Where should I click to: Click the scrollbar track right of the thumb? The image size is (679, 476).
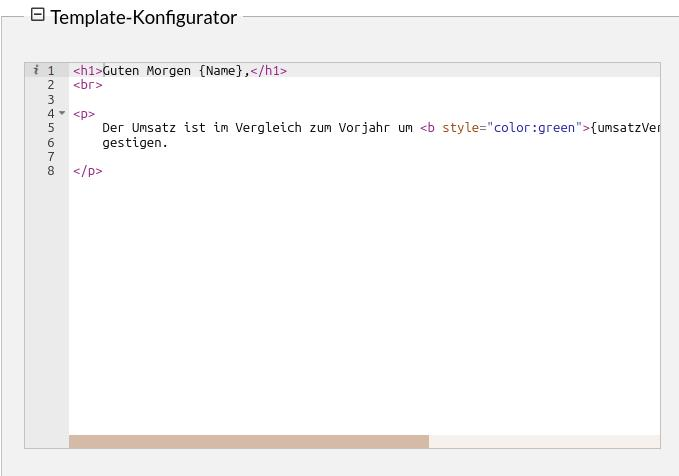click(x=543, y=441)
